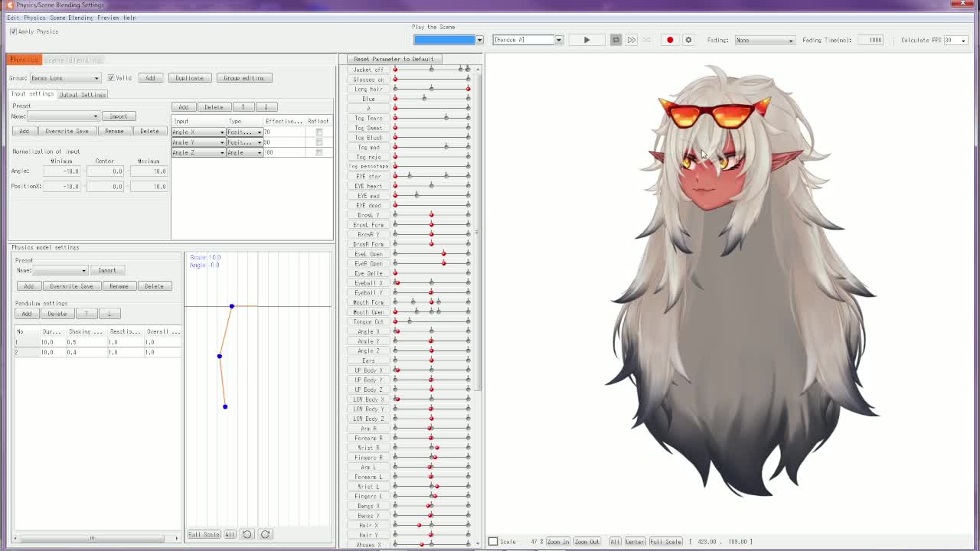Rotate pendulum view clockwise icon
Screen dimensions: 980x551
(265, 534)
